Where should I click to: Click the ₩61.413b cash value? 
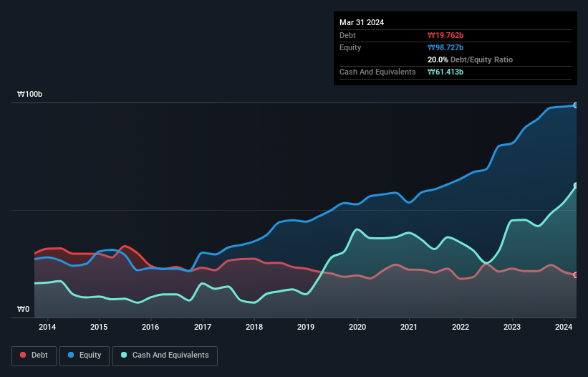445,72
